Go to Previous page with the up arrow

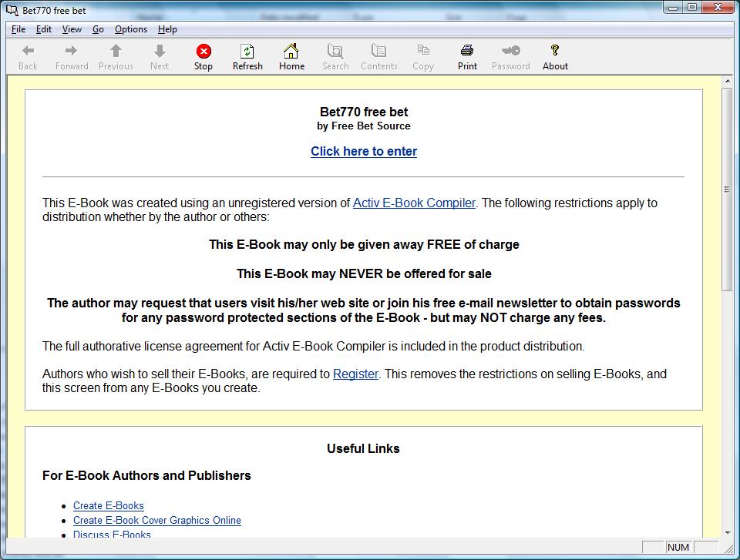point(116,51)
